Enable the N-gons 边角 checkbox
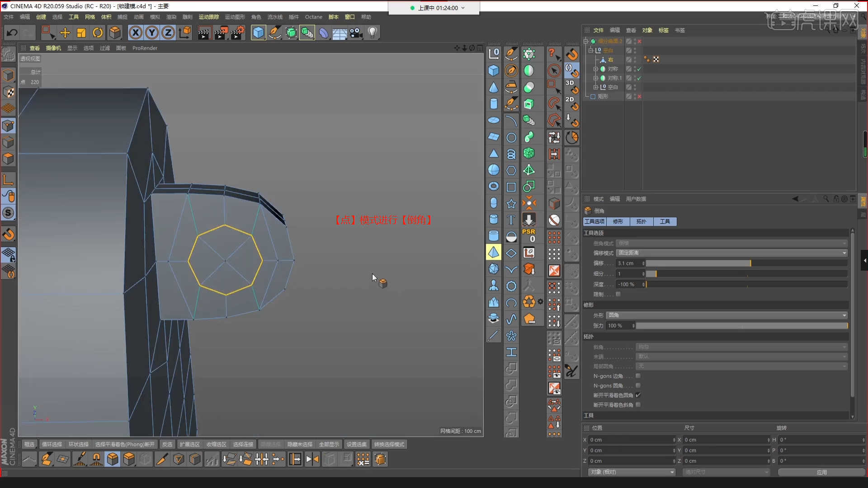The image size is (868, 488). coord(638,376)
